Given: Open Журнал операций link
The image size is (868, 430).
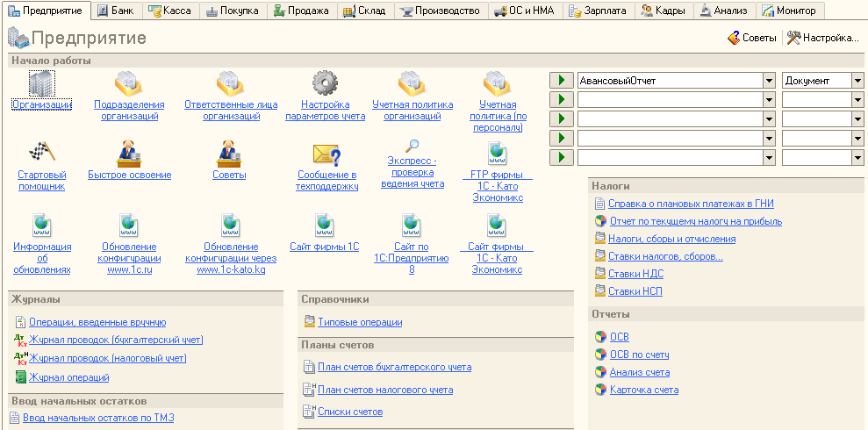Looking at the screenshot, I should click(x=68, y=377).
